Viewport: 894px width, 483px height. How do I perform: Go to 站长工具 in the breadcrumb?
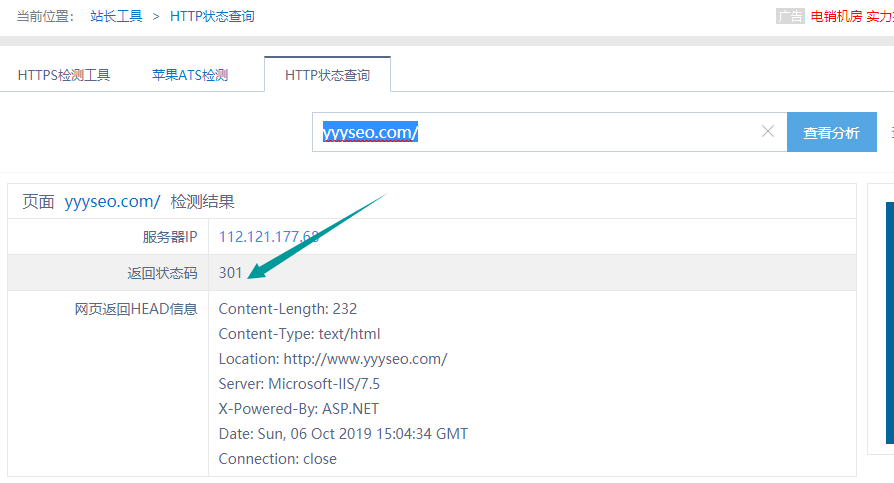coord(116,16)
